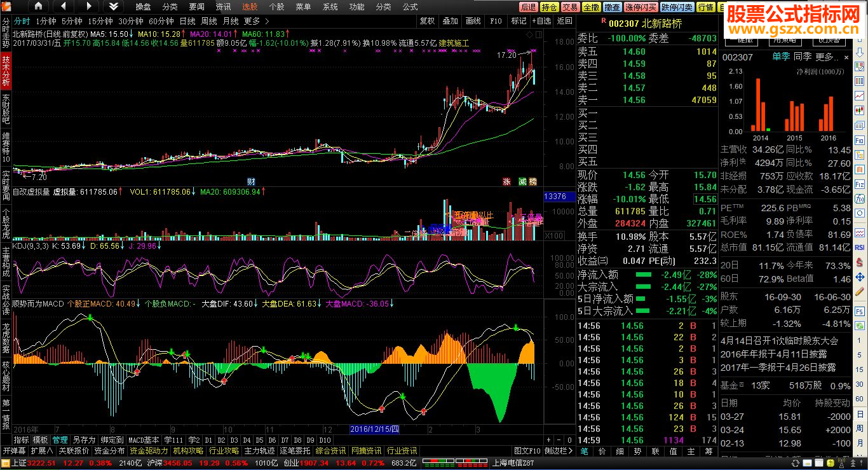Click the 2016/12/15/四 date marker
This screenshot has width=868, height=470.
[x=374, y=429]
